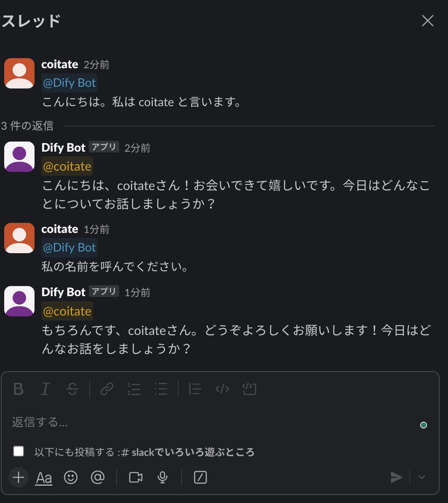Insert a link in the reply

click(107, 389)
